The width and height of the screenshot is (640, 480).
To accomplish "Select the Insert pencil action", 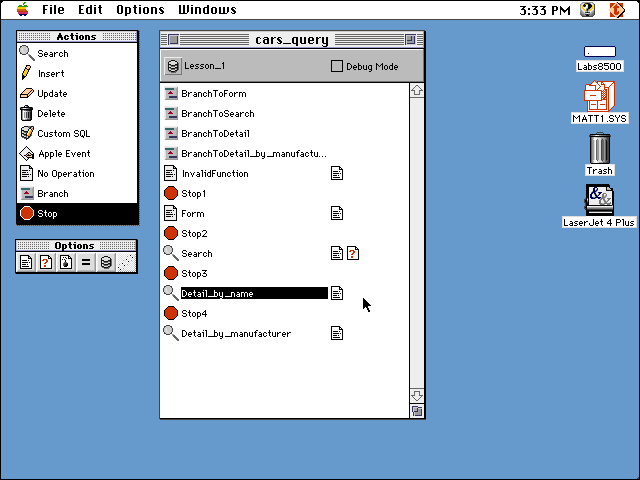I will [x=77, y=73].
